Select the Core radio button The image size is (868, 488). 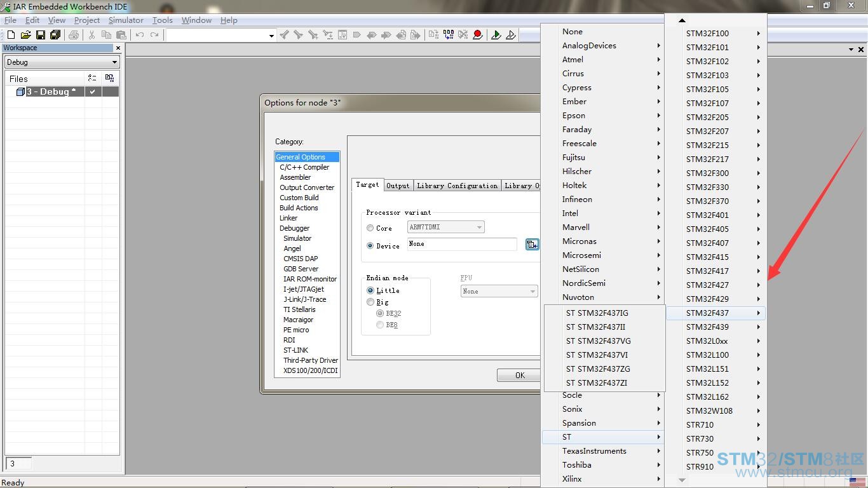370,227
